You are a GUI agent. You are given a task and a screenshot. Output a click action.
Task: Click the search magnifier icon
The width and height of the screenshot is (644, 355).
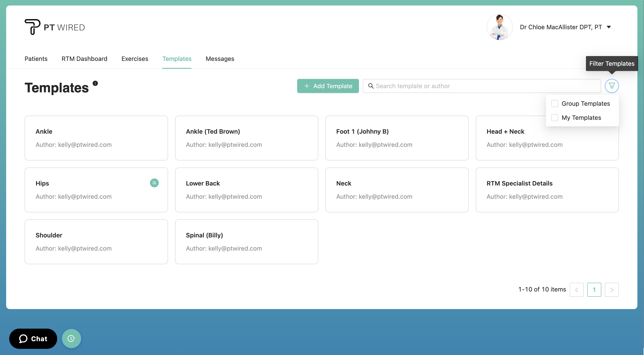371,86
